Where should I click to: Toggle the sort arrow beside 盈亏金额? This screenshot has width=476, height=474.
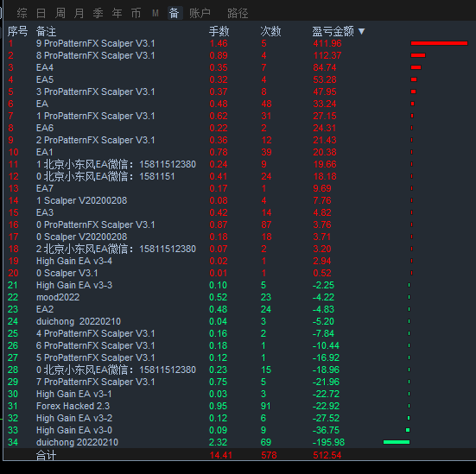[361, 31]
